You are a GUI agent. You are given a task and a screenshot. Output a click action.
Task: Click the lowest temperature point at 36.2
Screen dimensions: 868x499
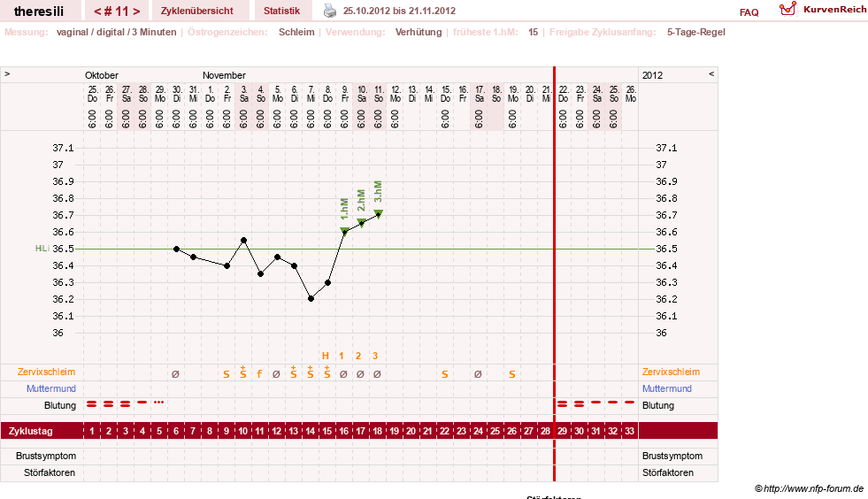pos(311,298)
